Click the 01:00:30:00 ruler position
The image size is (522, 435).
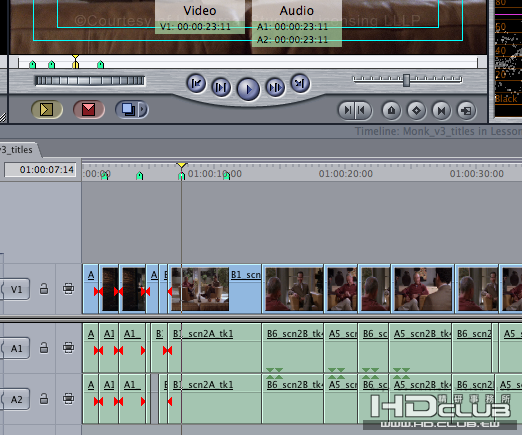477,174
